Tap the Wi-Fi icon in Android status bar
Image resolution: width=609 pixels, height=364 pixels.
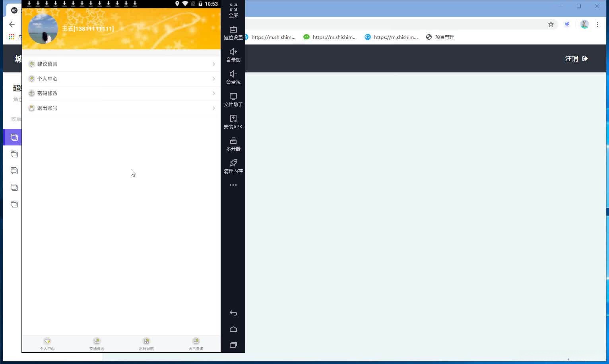tap(185, 4)
